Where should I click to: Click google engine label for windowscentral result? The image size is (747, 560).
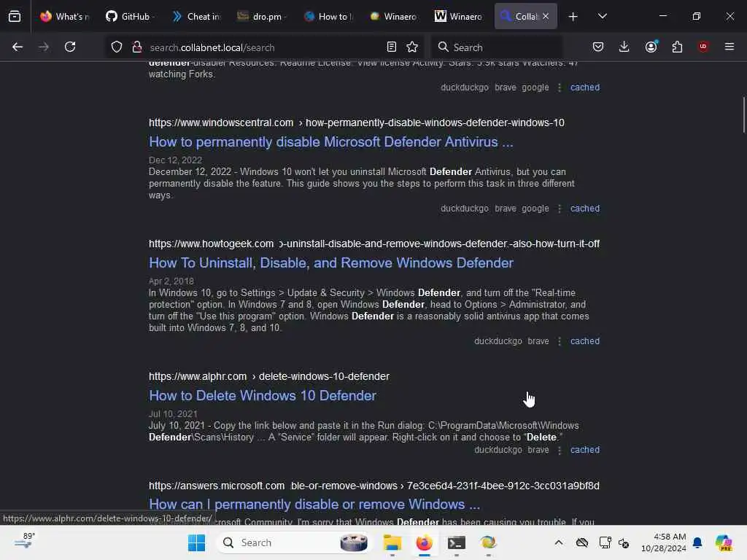[x=535, y=209]
